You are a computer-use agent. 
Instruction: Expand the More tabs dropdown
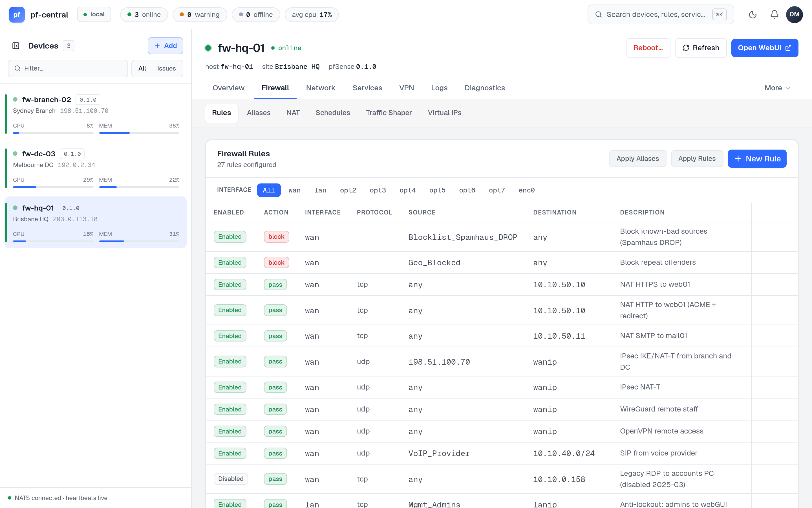pyautogui.click(x=777, y=88)
